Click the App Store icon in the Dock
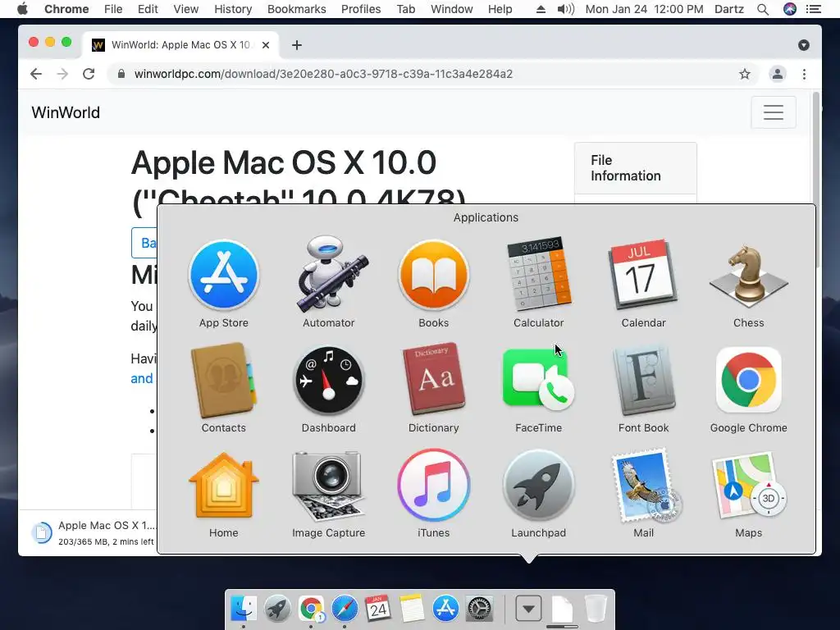840x630 pixels. click(445, 609)
